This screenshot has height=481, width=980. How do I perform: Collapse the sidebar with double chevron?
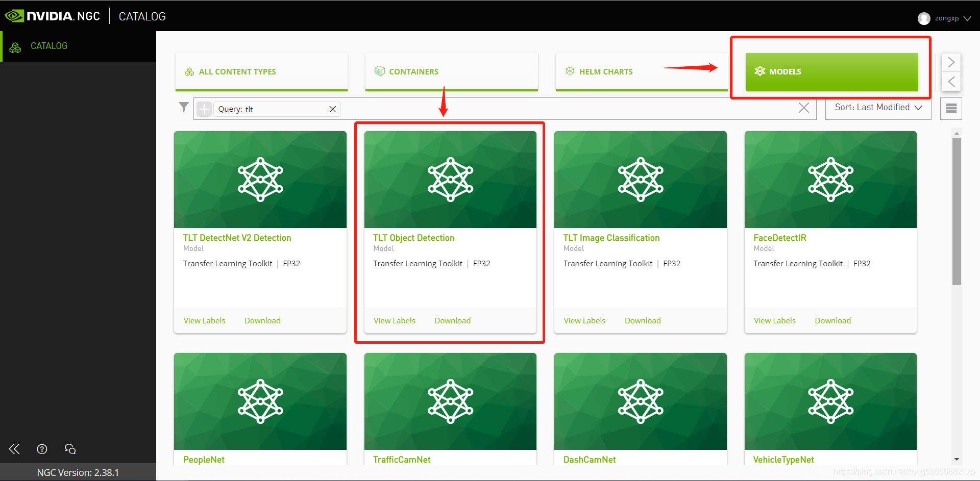14,449
